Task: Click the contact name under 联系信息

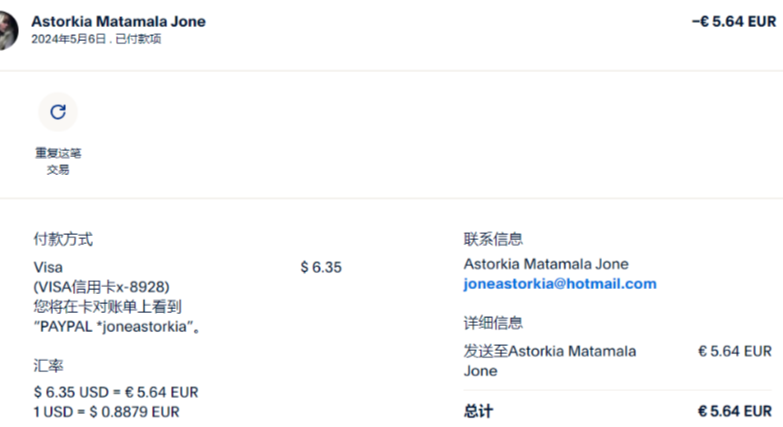Action: tap(546, 264)
